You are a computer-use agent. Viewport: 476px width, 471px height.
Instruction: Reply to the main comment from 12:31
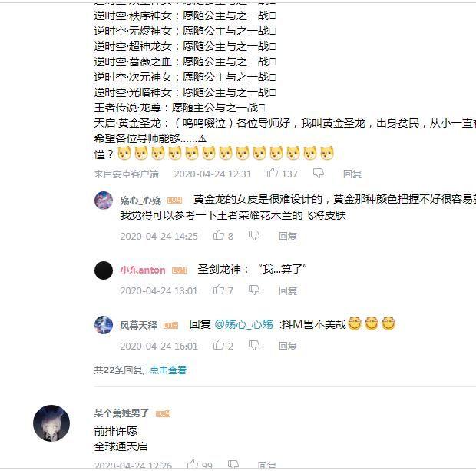(x=352, y=174)
